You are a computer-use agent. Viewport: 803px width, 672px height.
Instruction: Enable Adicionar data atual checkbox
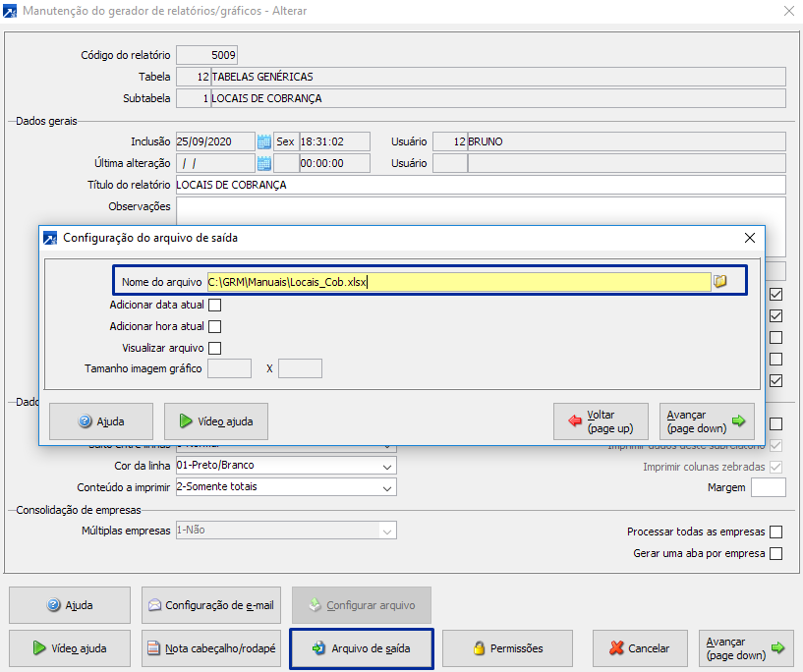coord(214,306)
